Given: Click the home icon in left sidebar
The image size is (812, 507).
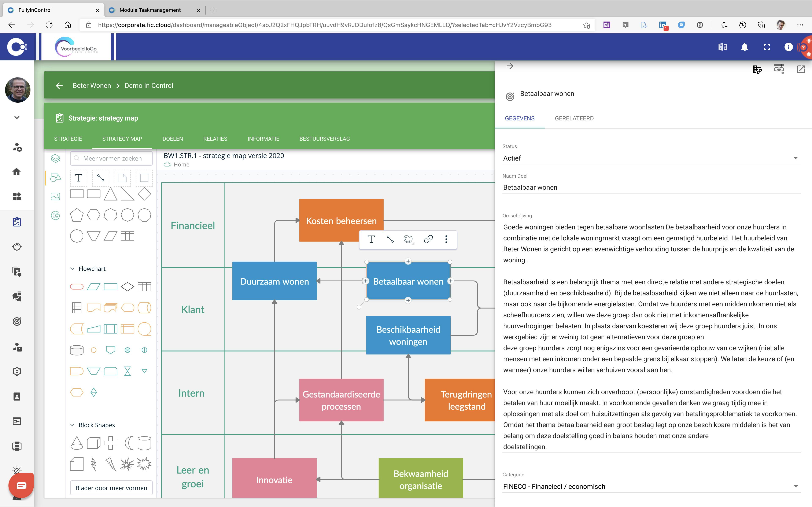Looking at the screenshot, I should pos(17,172).
